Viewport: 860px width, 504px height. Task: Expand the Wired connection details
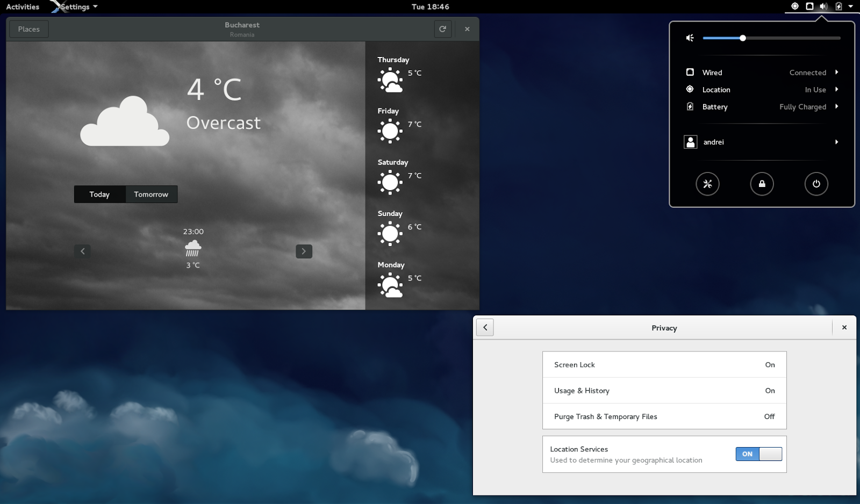836,72
